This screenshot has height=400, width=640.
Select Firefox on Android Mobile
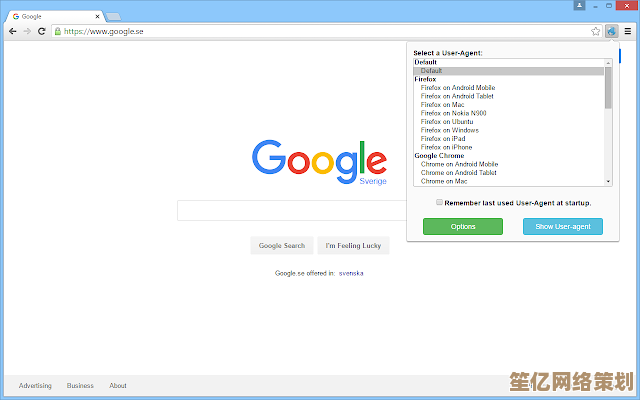509,88
